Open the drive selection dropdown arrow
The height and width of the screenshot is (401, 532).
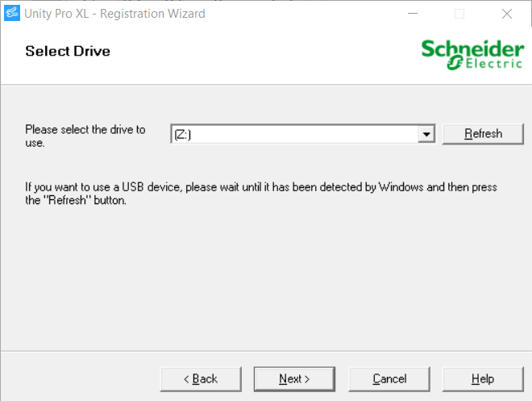[426, 134]
